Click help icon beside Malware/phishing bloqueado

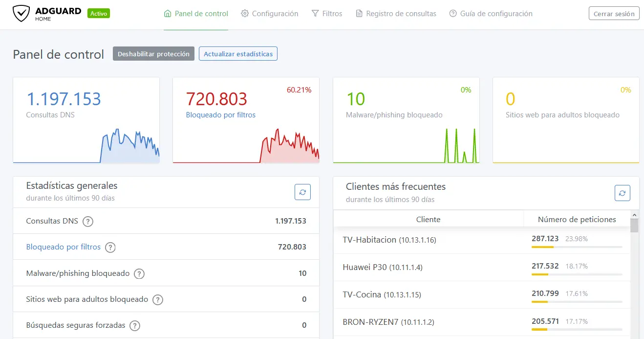139,274
